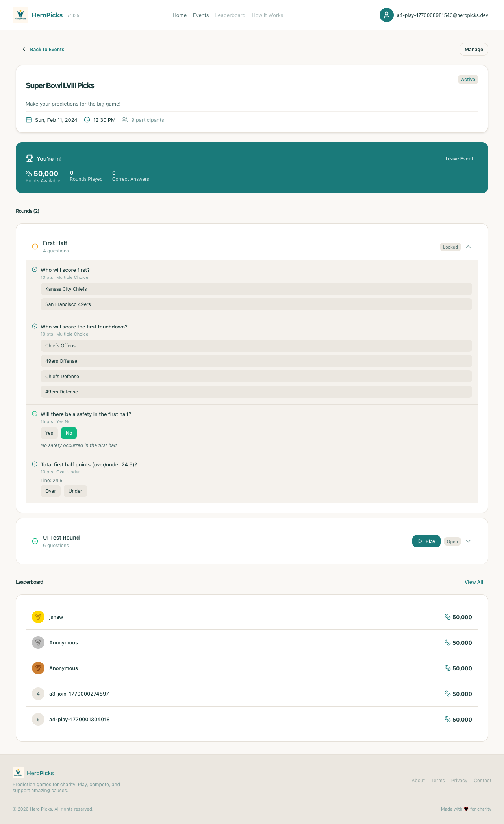Viewport: 504px width, 824px height.
Task: Select the Kansas City Chiefs answer option
Action: click(x=256, y=289)
